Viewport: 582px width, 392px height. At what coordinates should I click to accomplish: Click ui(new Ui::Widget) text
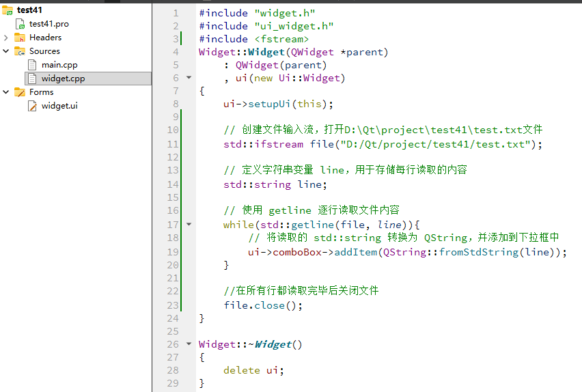tap(290, 79)
